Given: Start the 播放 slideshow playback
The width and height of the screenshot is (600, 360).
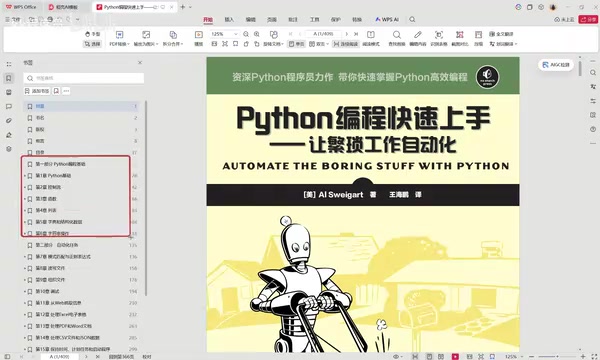Looking at the screenshot, I should pos(199,39).
